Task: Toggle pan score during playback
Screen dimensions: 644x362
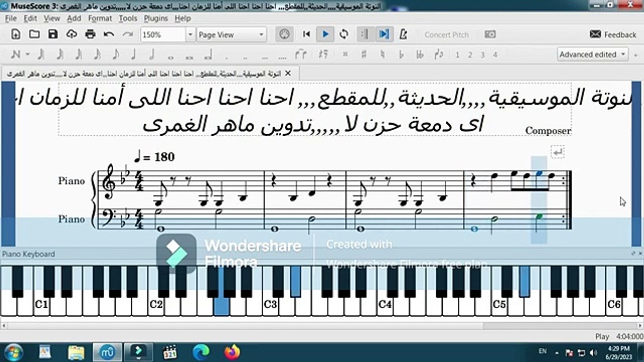Action: [x=384, y=34]
